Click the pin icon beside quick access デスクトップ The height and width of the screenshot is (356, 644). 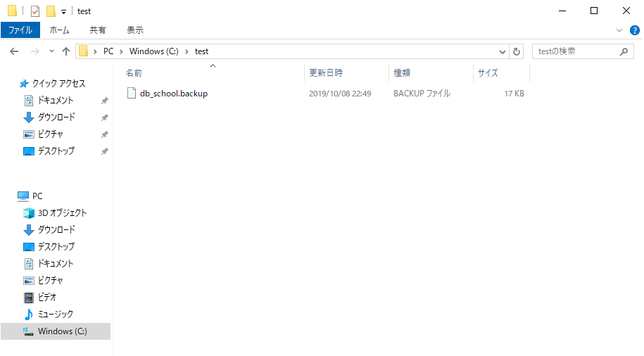point(105,151)
